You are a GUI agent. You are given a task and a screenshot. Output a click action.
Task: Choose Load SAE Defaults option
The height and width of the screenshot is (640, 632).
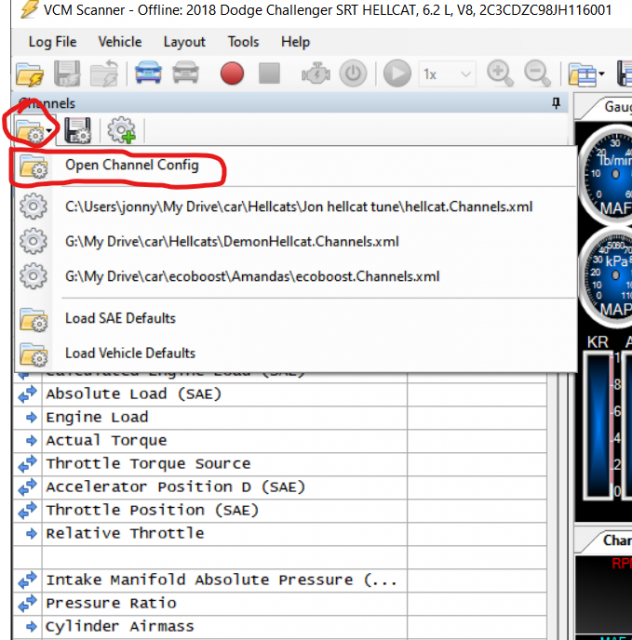[x=120, y=318]
